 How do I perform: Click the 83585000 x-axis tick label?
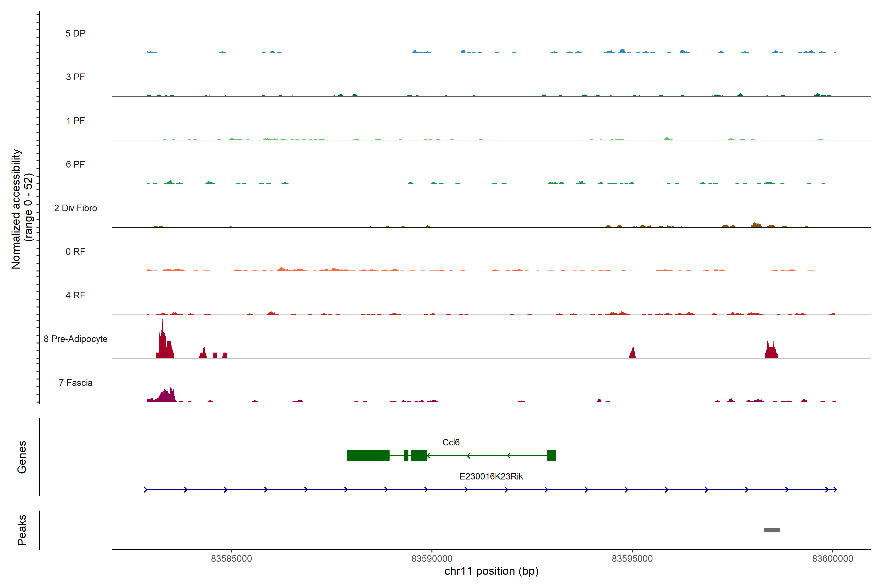tap(231, 558)
